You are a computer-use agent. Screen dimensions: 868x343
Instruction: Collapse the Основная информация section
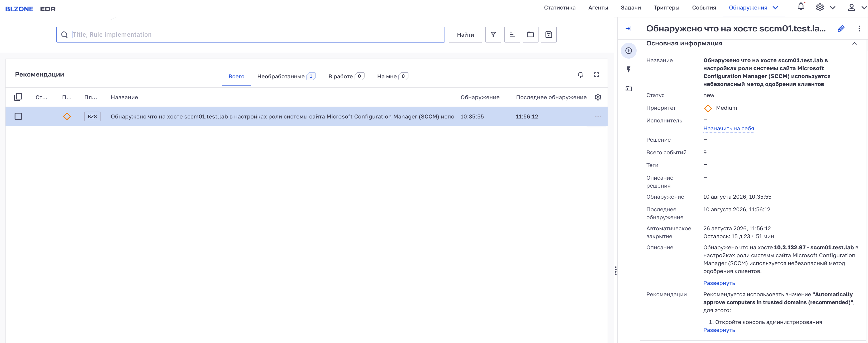854,44
